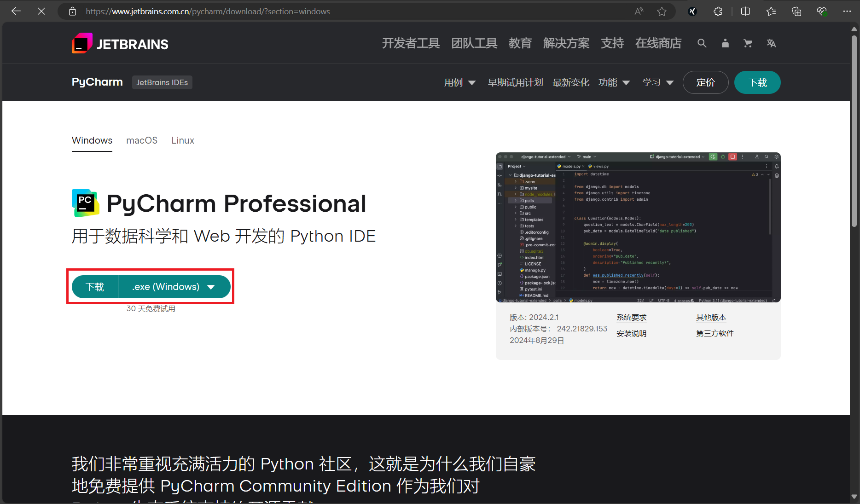Open the JetBrains account icon
This screenshot has height=504, width=860.
[x=725, y=43]
